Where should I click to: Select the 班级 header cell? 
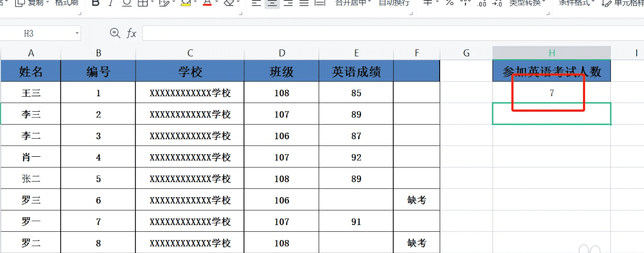pyautogui.click(x=281, y=71)
